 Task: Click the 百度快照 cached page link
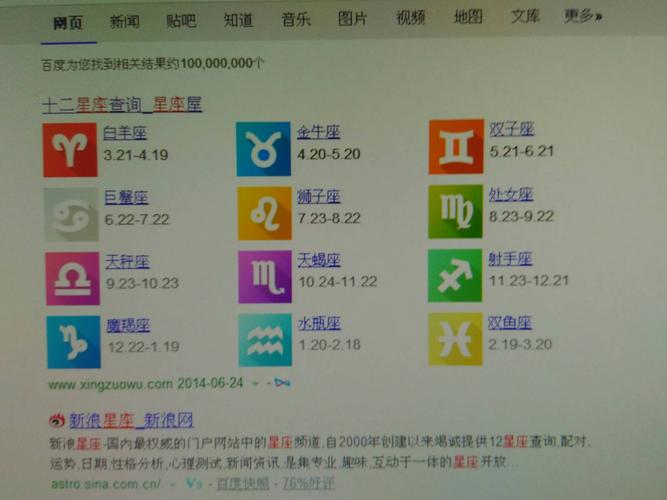click(241, 483)
